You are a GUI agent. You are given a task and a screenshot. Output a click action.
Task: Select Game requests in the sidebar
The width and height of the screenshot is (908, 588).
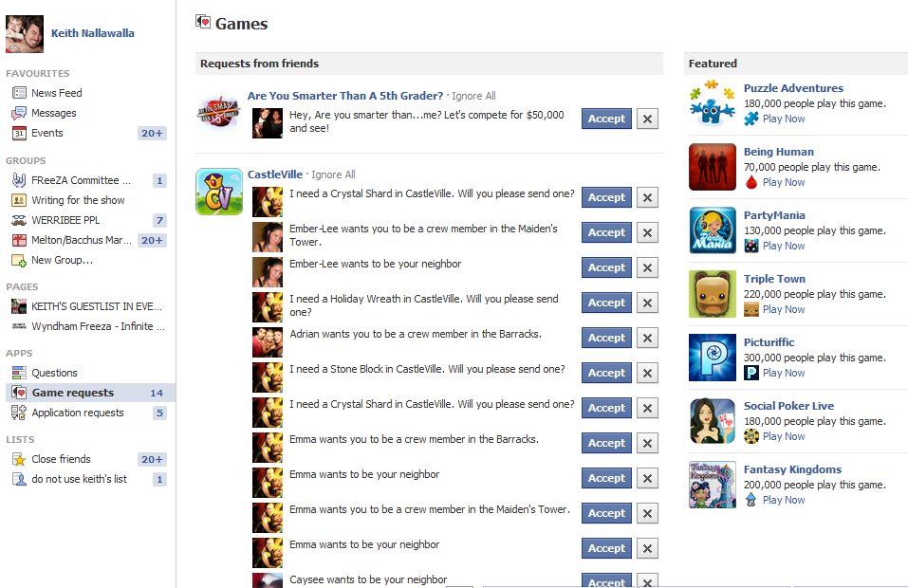[x=90, y=393]
